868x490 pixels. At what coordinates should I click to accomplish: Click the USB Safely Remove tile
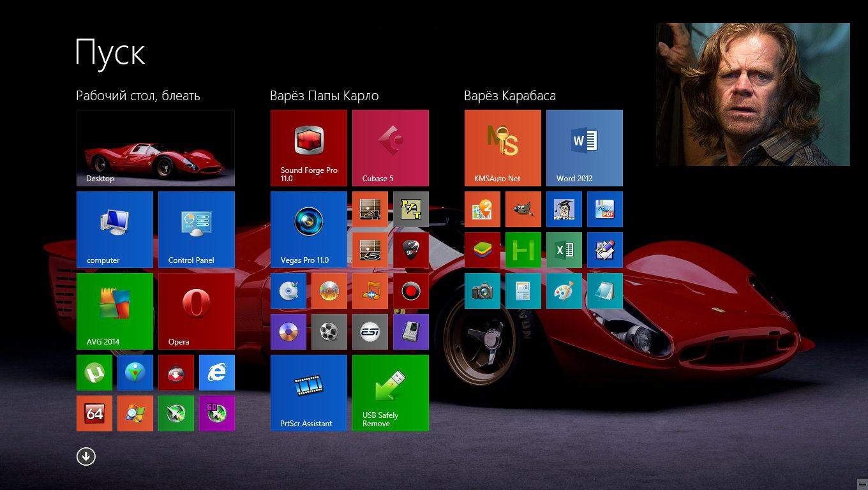(391, 393)
